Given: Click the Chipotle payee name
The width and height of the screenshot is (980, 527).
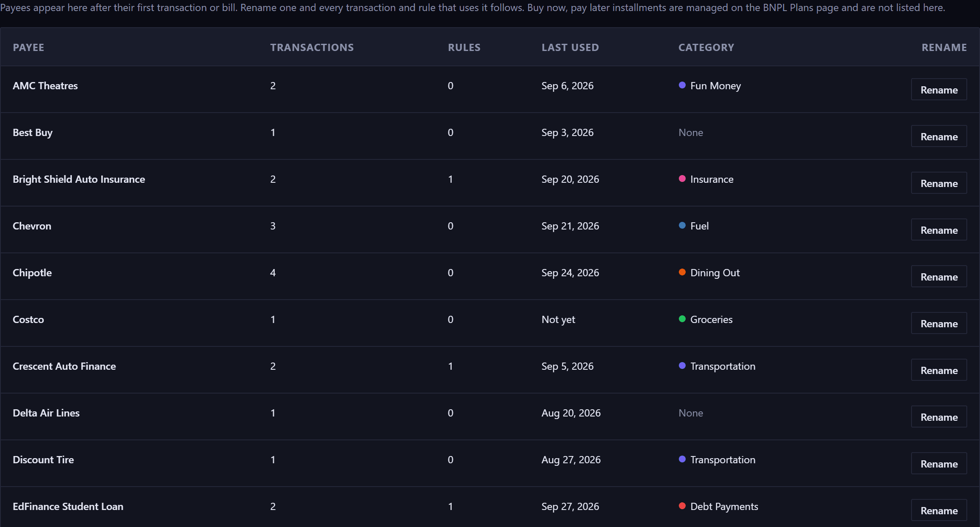Looking at the screenshot, I should coord(32,273).
